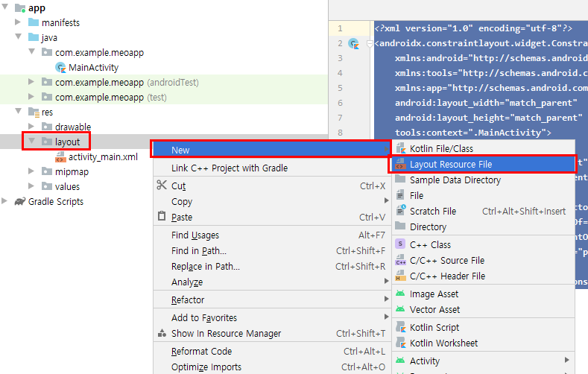Open the Activity submenu
This screenshot has height=374, width=588.
483,361
